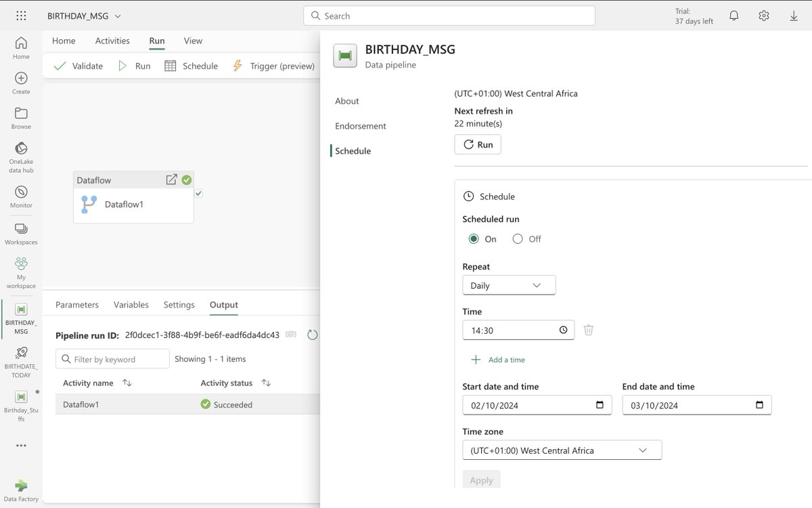Click the Succeeded status cell
Viewport: 812px width, 508px height.
click(227, 404)
